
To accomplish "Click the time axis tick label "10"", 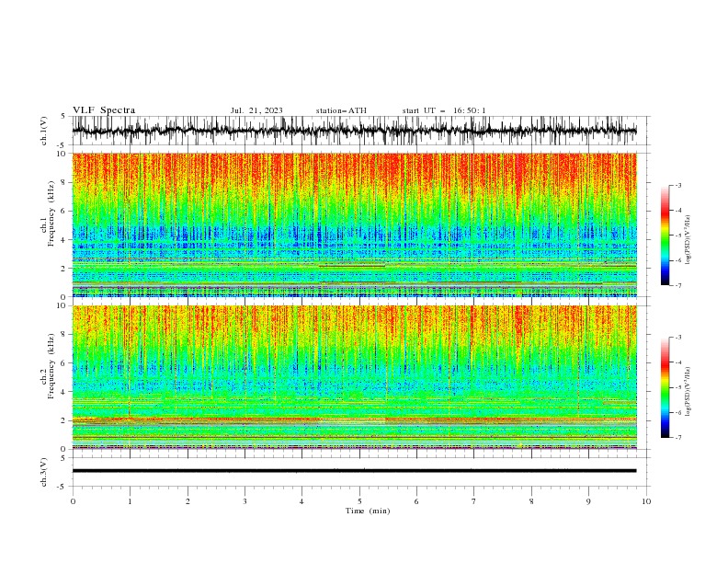I will 646,501.
